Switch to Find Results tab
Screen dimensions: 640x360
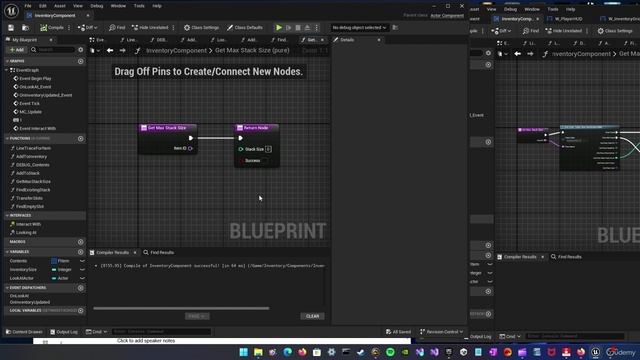click(159, 253)
